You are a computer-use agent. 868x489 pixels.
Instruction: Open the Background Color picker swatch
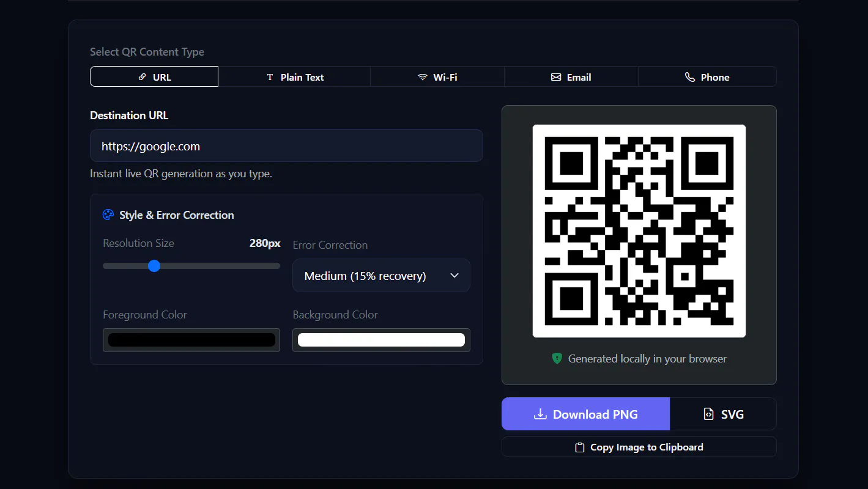(381, 340)
